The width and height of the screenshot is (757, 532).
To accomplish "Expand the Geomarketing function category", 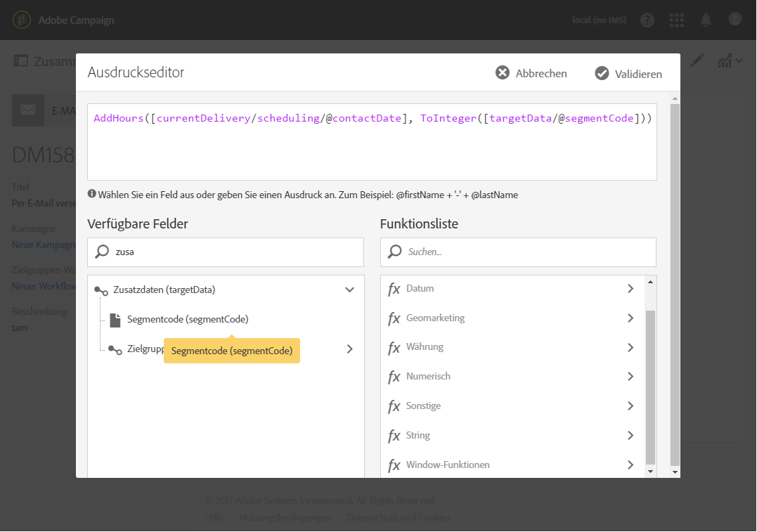I will pos(630,318).
